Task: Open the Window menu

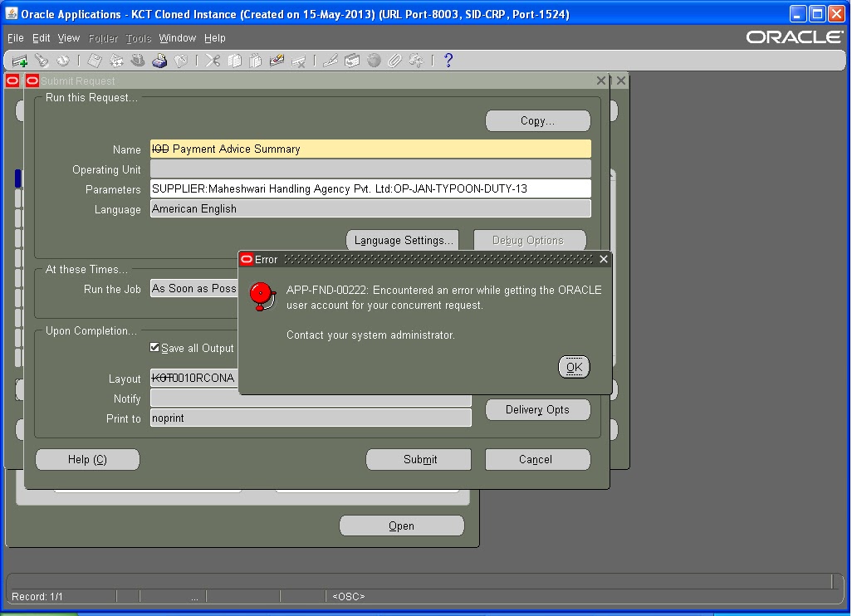Action: coord(177,38)
